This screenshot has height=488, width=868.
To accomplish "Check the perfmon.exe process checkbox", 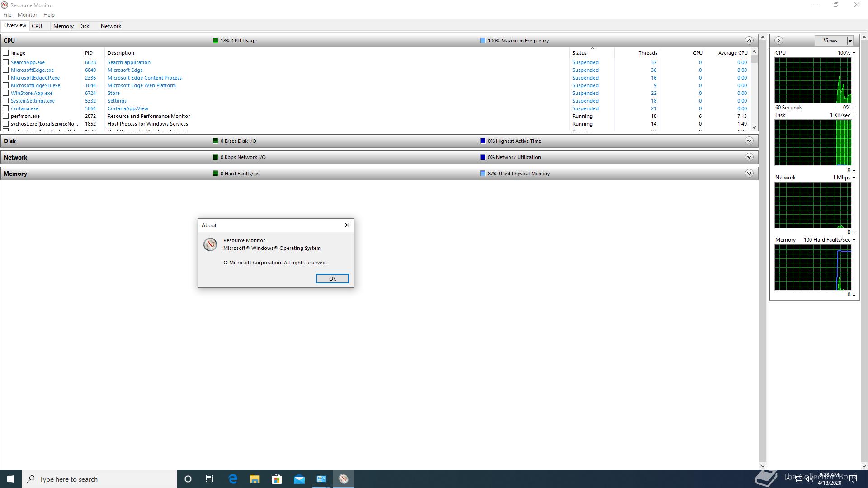I will pyautogui.click(x=6, y=116).
